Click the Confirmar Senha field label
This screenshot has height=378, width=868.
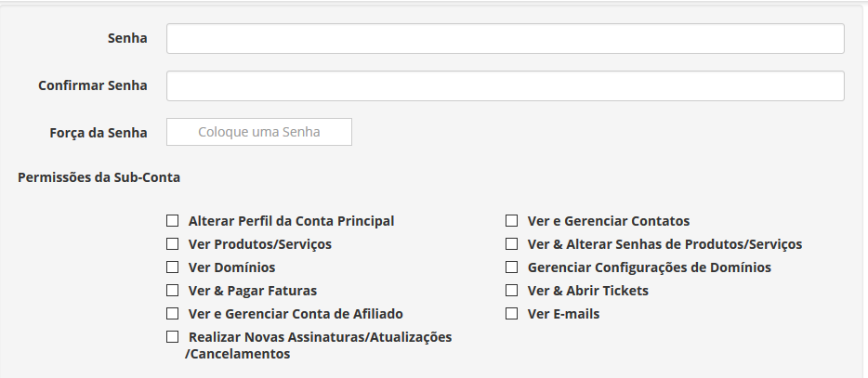(x=93, y=85)
